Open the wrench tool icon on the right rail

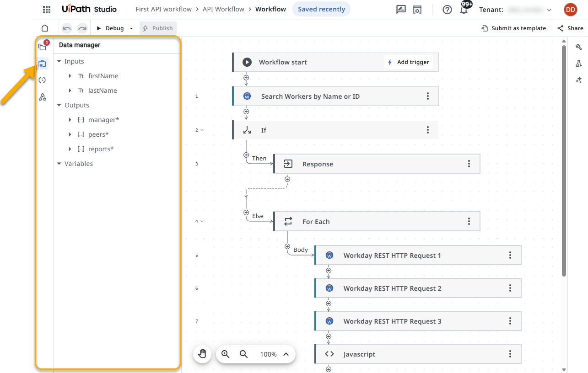(x=579, y=47)
